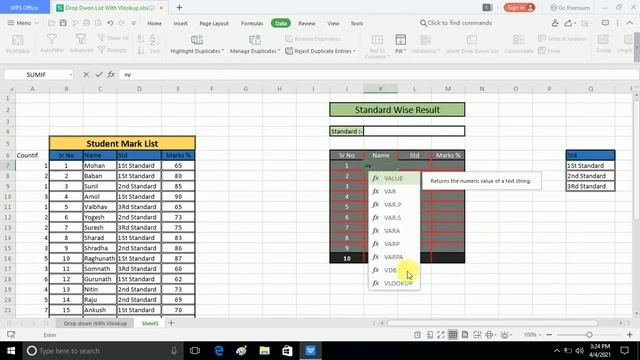Click the Reject Duplicate Entries icon
Image resolution: width=640 pixels, height=360 pixels.
(x=289, y=51)
